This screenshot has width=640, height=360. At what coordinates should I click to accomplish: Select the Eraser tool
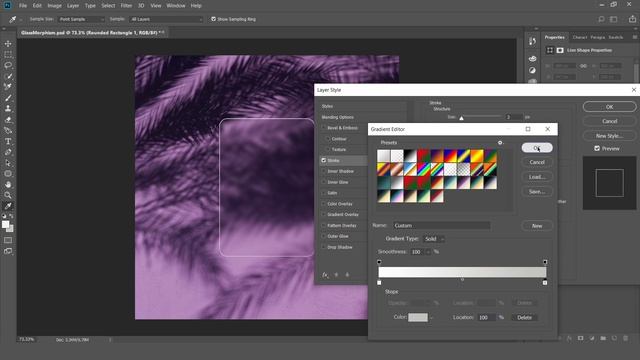click(8, 120)
